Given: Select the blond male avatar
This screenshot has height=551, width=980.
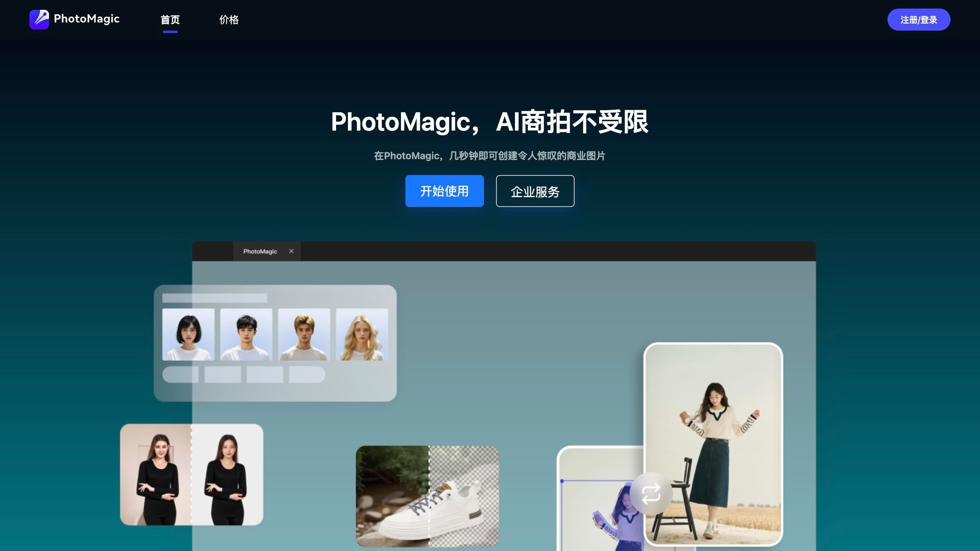Looking at the screenshot, I should point(303,333).
